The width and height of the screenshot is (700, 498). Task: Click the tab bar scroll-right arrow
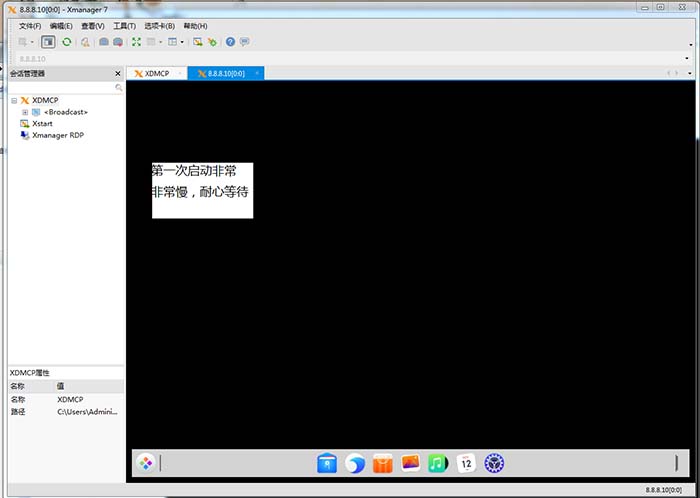(x=677, y=73)
